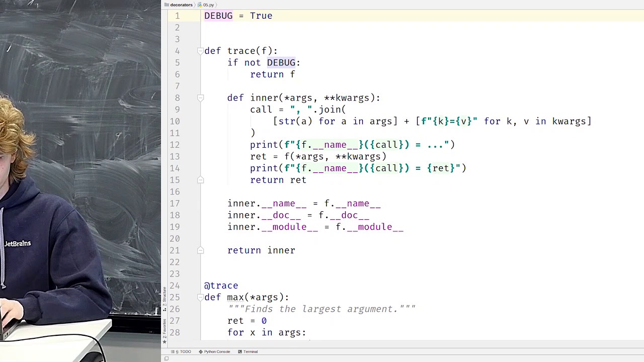Place cursor on DEBUG in line 5

281,63
